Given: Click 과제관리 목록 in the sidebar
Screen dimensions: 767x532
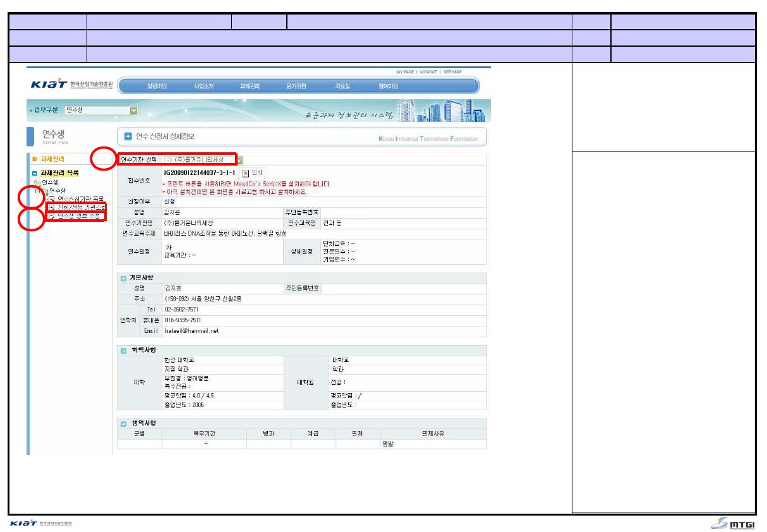Looking at the screenshot, I should point(59,172).
